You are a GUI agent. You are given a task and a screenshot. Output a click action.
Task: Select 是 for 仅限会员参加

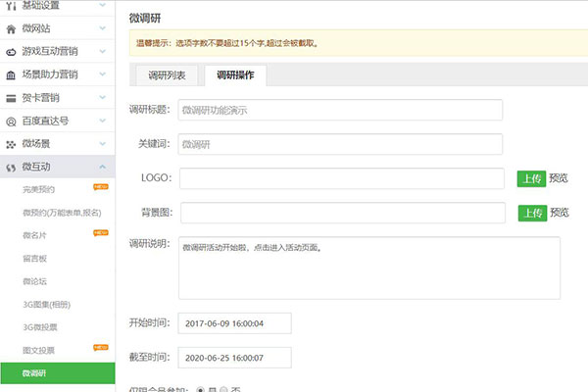(x=201, y=389)
